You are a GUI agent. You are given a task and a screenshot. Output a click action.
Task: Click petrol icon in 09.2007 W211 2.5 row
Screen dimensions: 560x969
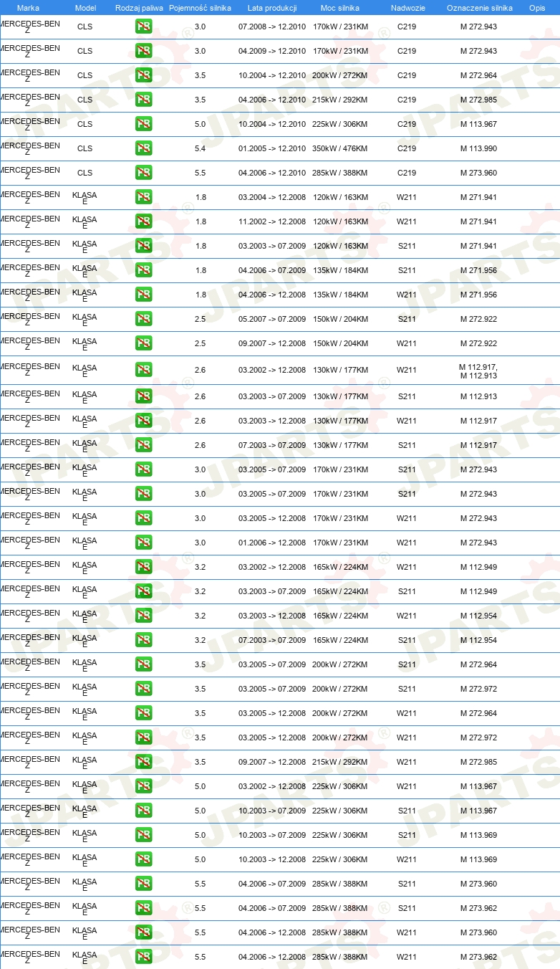click(x=143, y=343)
